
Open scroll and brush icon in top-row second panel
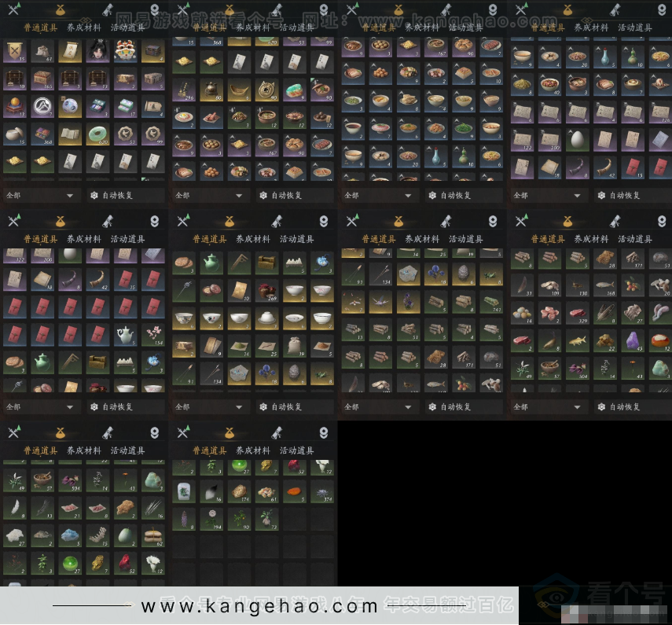277,9
